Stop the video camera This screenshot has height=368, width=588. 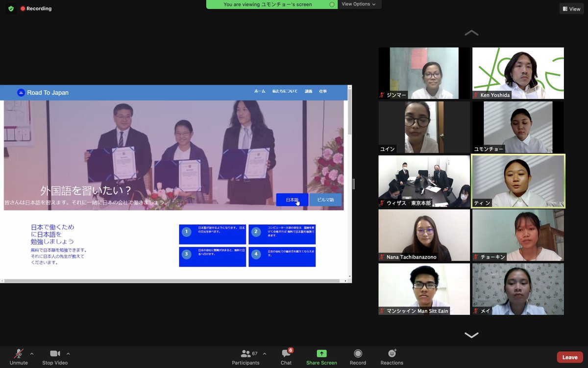click(x=55, y=357)
